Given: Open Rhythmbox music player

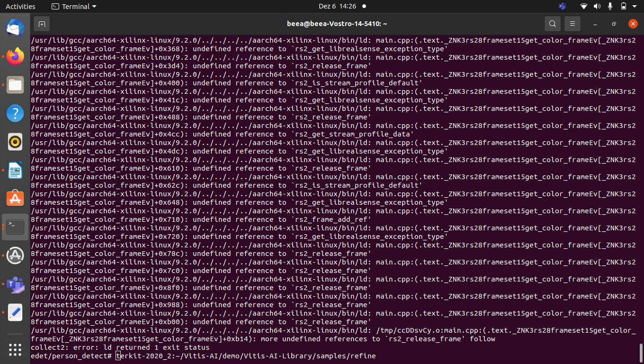Looking at the screenshot, I should [15, 142].
